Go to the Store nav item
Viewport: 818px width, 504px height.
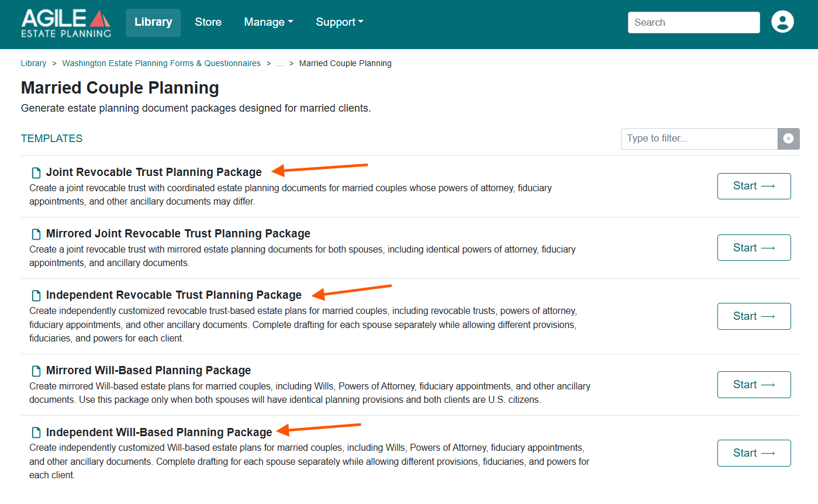(x=208, y=22)
